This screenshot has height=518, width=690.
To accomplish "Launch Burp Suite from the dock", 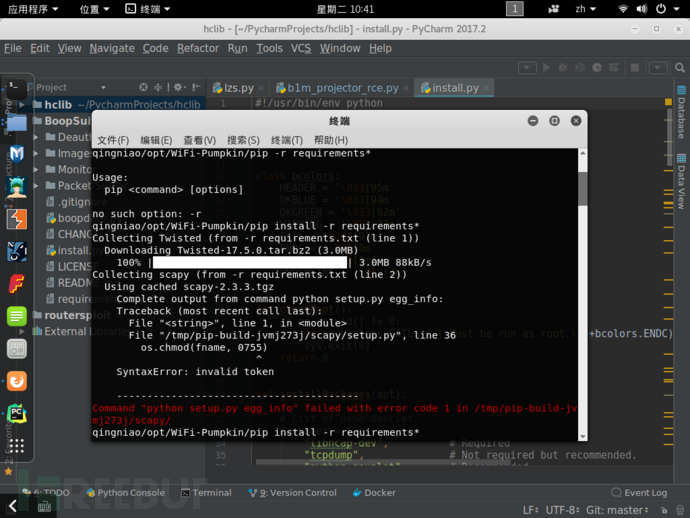I will (x=17, y=219).
